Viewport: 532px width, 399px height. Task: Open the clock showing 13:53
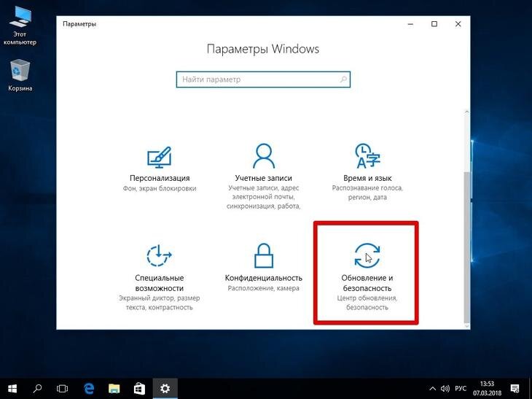click(487, 389)
